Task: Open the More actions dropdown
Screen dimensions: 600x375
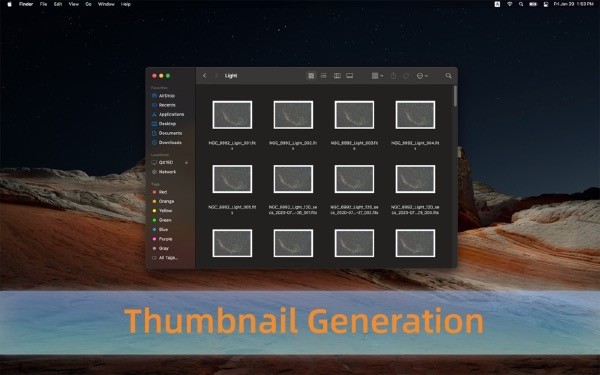Action: click(x=422, y=76)
